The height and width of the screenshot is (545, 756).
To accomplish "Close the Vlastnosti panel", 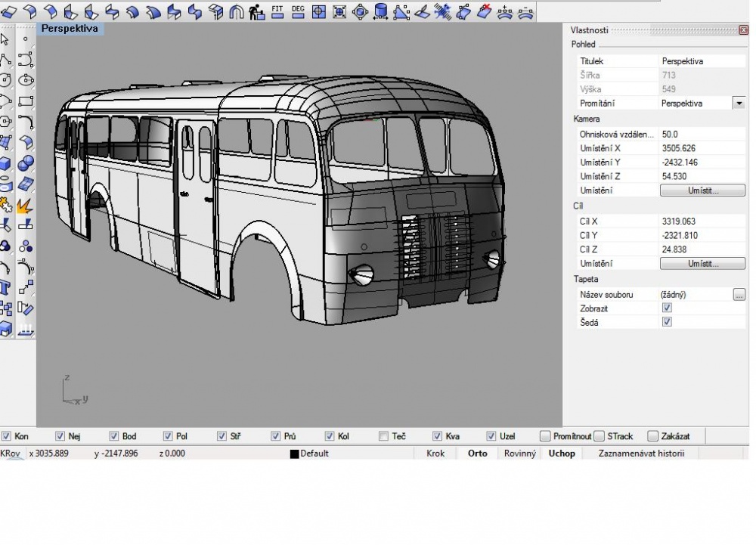I will point(744,30).
